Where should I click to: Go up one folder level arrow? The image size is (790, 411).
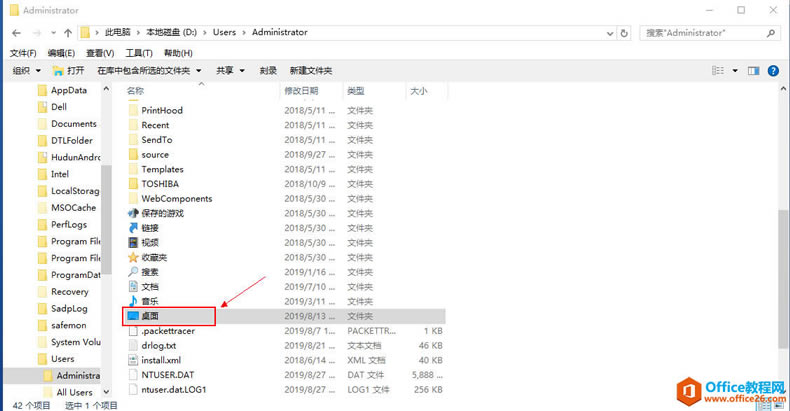pos(68,33)
